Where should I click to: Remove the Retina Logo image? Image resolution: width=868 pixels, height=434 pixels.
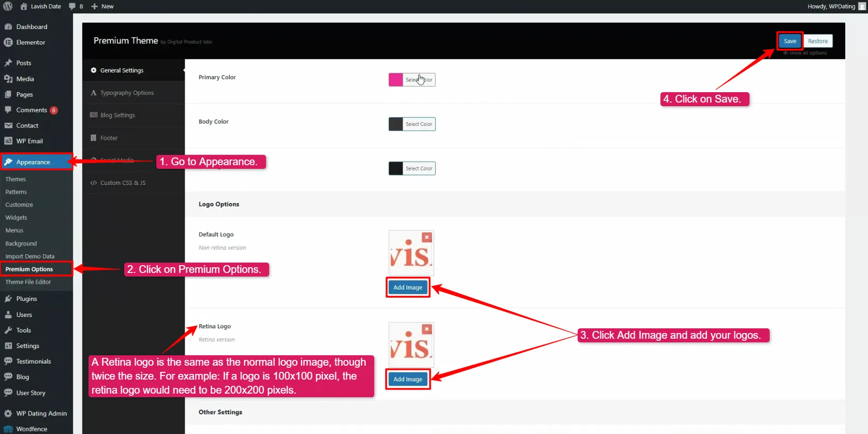426,329
